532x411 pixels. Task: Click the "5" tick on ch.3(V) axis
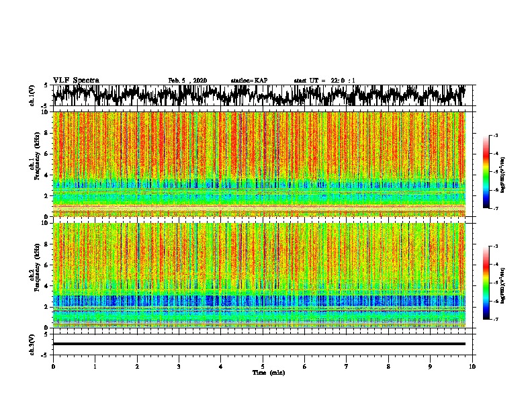pyautogui.click(x=46, y=334)
